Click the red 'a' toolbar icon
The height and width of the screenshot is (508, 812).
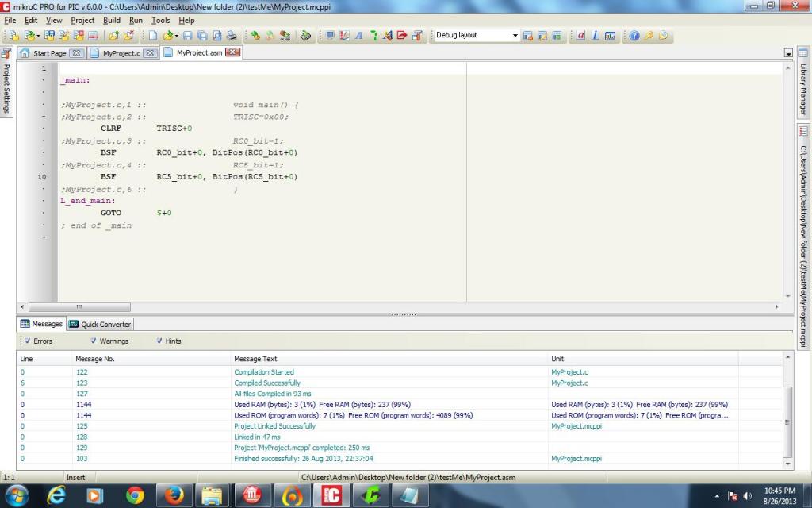(581, 35)
